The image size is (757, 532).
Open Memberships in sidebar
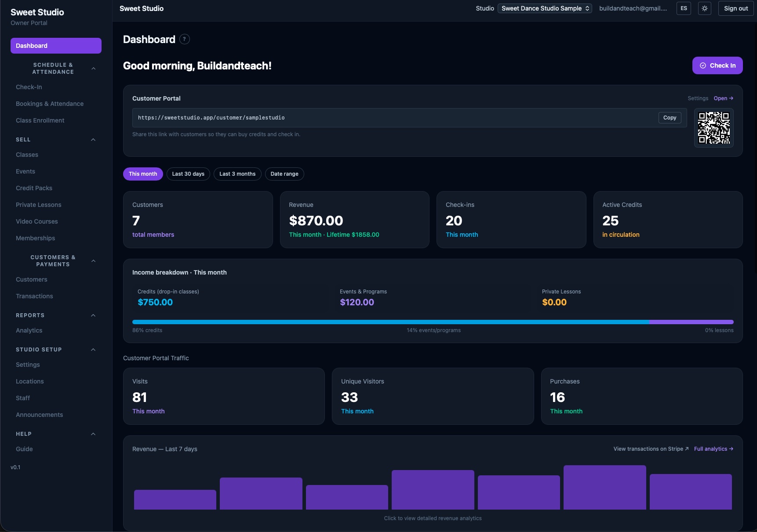56,238
